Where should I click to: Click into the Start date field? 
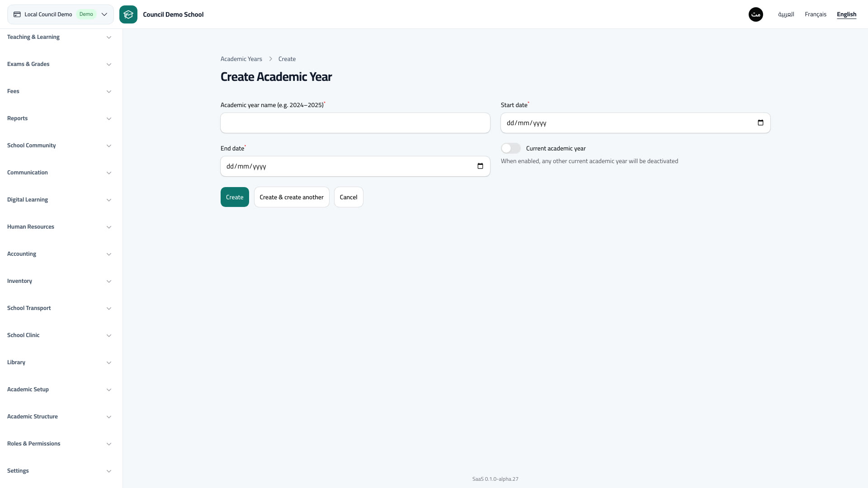[636, 123]
